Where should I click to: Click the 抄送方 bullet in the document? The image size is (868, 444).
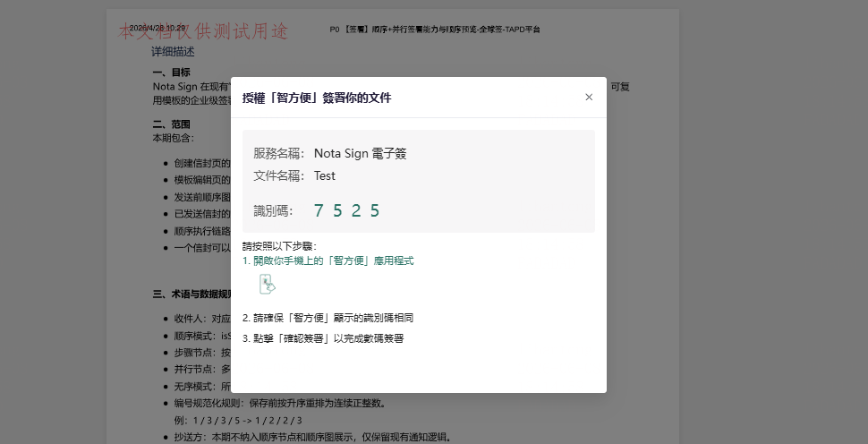(x=313, y=438)
